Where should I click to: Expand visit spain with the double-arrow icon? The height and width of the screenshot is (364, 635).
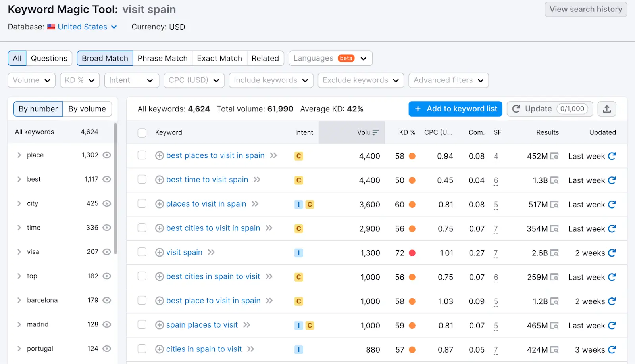tap(212, 252)
